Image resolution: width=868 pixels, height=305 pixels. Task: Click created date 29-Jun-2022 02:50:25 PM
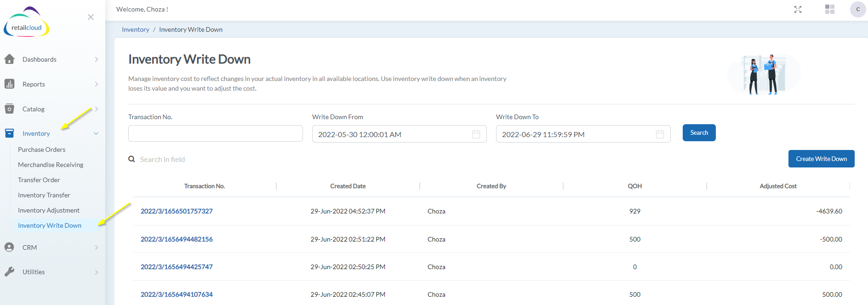pyautogui.click(x=348, y=267)
